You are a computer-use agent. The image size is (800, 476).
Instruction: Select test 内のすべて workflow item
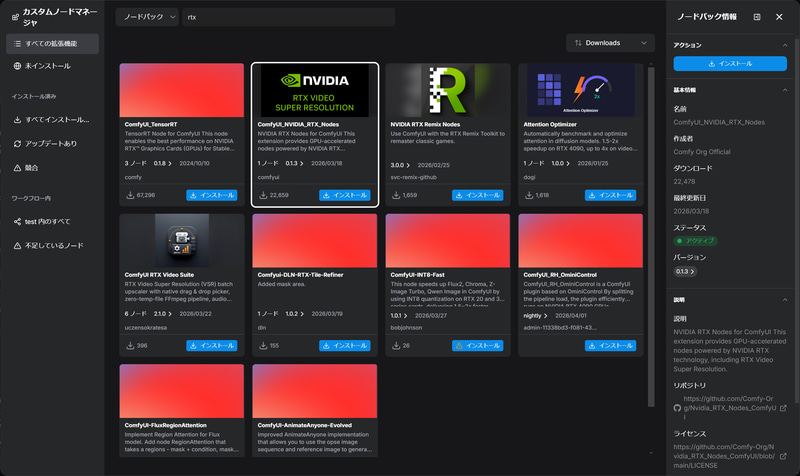[53, 221]
